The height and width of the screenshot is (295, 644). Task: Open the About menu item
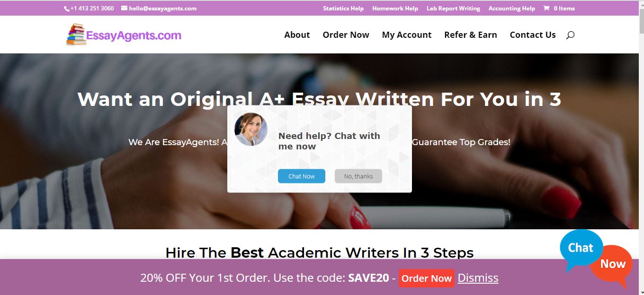(x=297, y=35)
